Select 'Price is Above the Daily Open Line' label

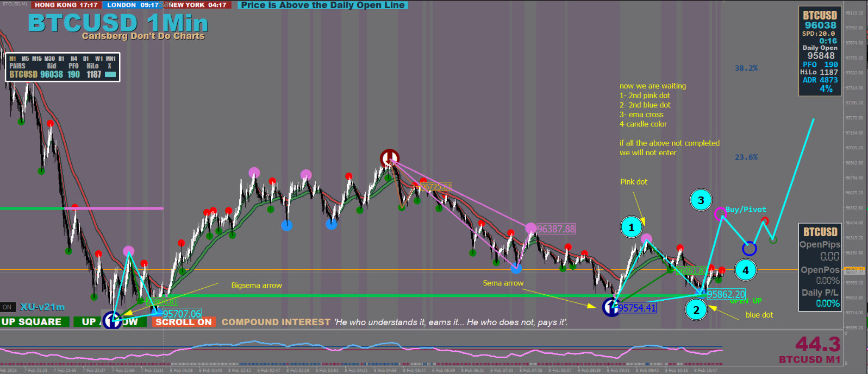pos(323,5)
